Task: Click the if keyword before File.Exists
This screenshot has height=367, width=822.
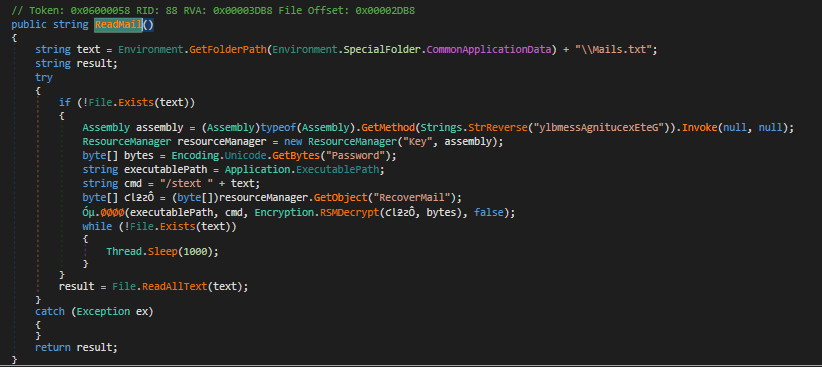Action: point(64,103)
